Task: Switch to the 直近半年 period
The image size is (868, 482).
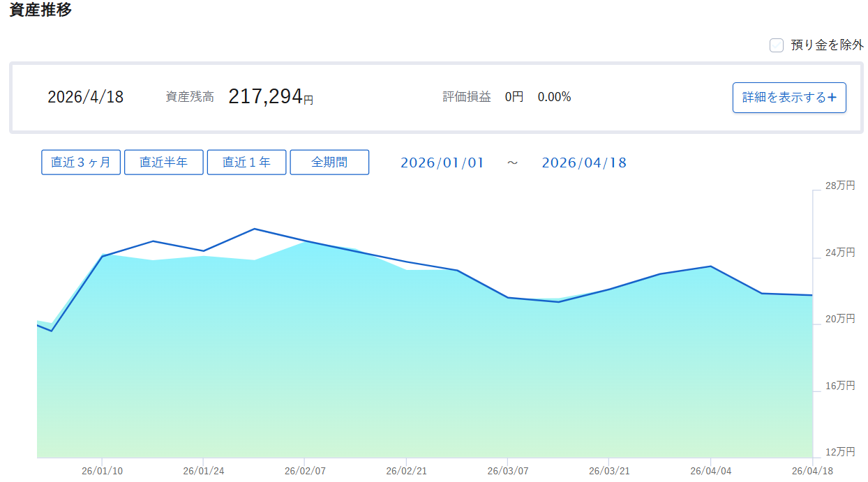Action: tap(164, 163)
